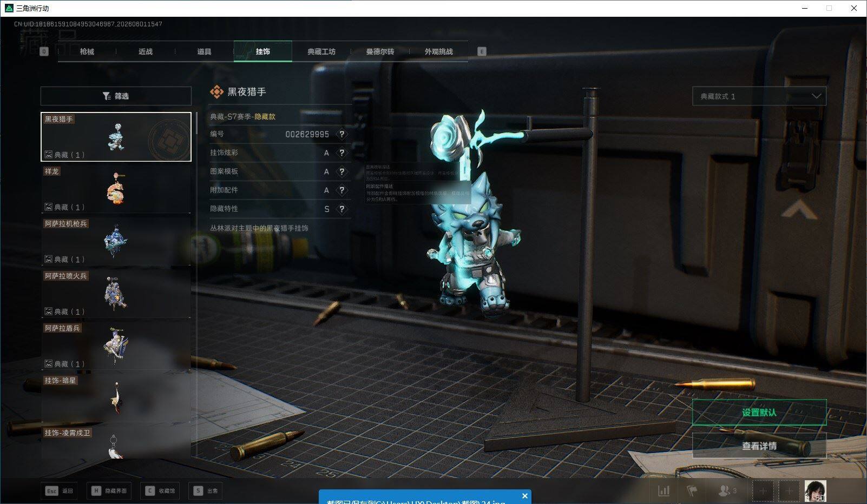Go to the 典藏工坊 tab
The width and height of the screenshot is (867, 504).
tap(321, 51)
